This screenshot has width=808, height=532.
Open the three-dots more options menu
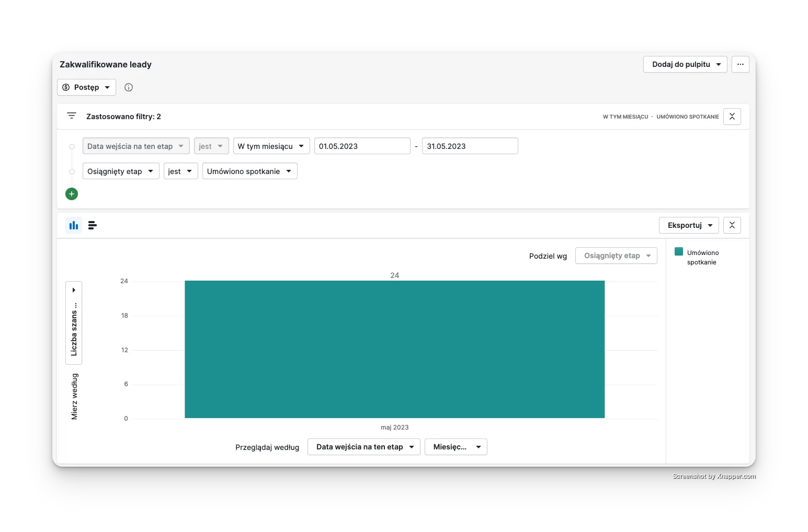tap(740, 64)
